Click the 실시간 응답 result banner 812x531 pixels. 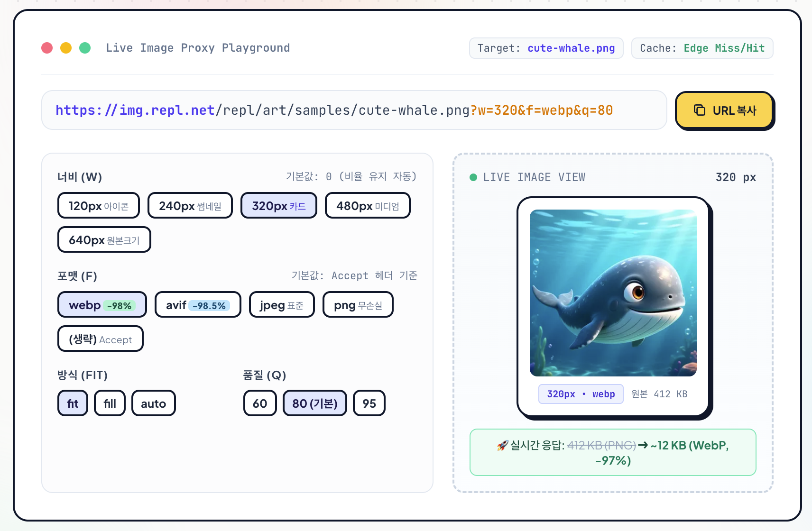613,452
